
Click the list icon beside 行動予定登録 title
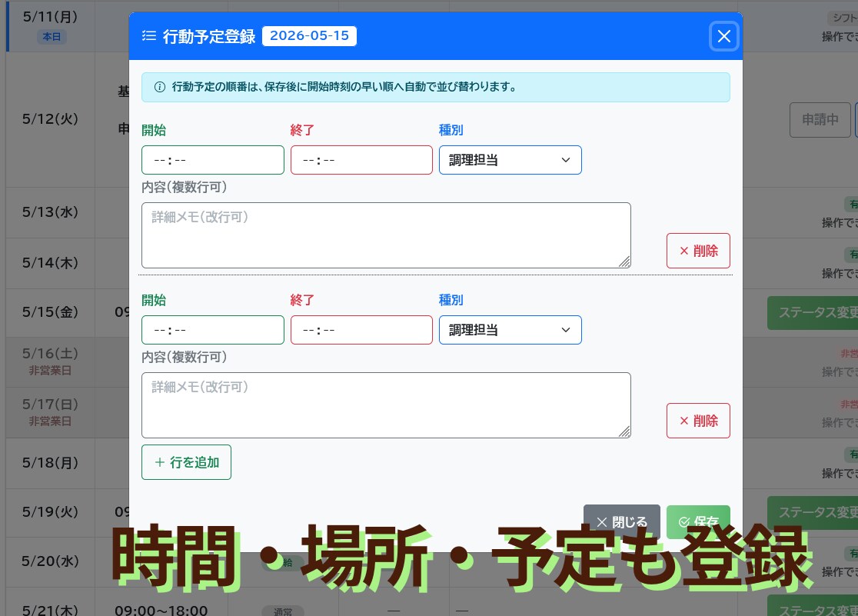coord(149,36)
